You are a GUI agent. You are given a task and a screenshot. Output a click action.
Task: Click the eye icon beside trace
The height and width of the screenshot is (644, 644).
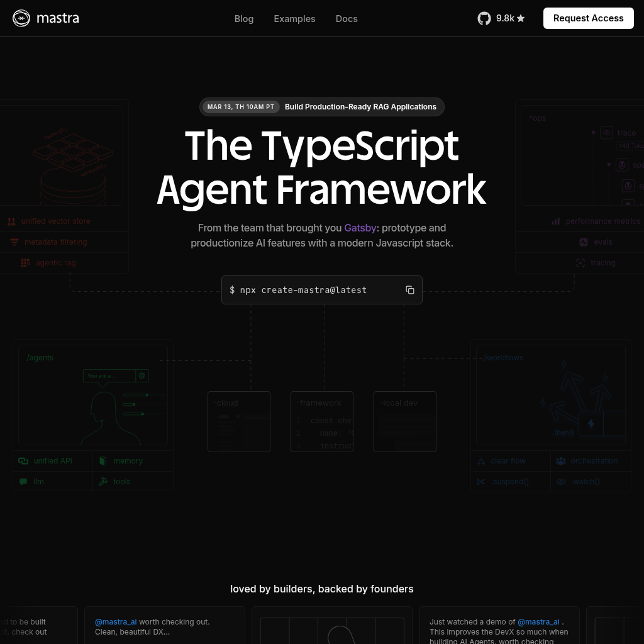(607, 133)
